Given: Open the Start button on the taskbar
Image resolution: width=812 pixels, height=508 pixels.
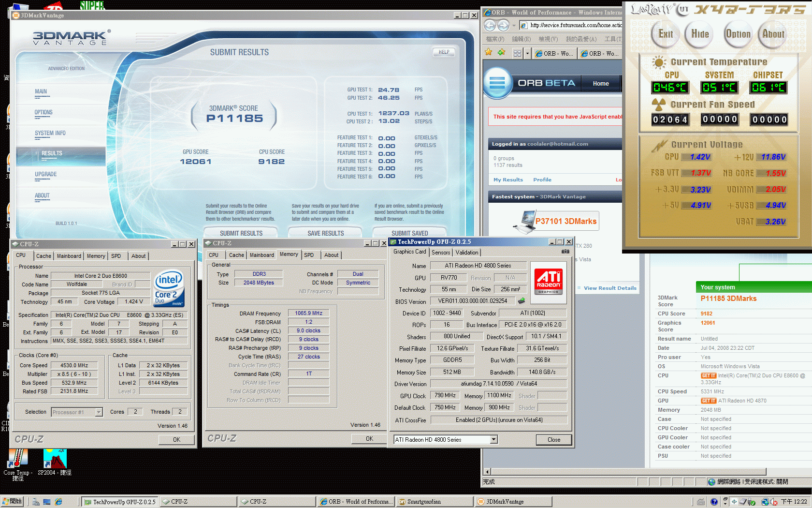Looking at the screenshot, I should (13, 502).
